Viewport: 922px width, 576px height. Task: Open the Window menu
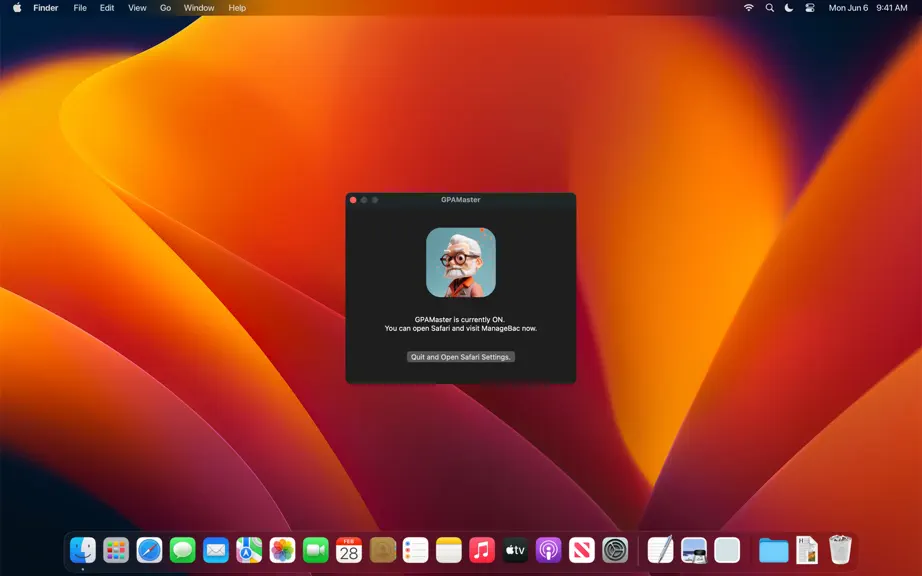[x=199, y=8]
